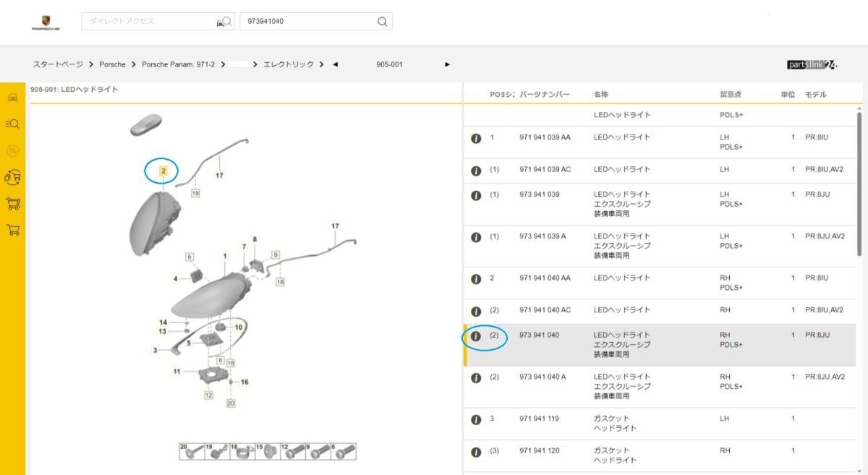This screenshot has height=475, width=868.
Task: Open the parts search icon in sidebar
Action: coord(11,124)
